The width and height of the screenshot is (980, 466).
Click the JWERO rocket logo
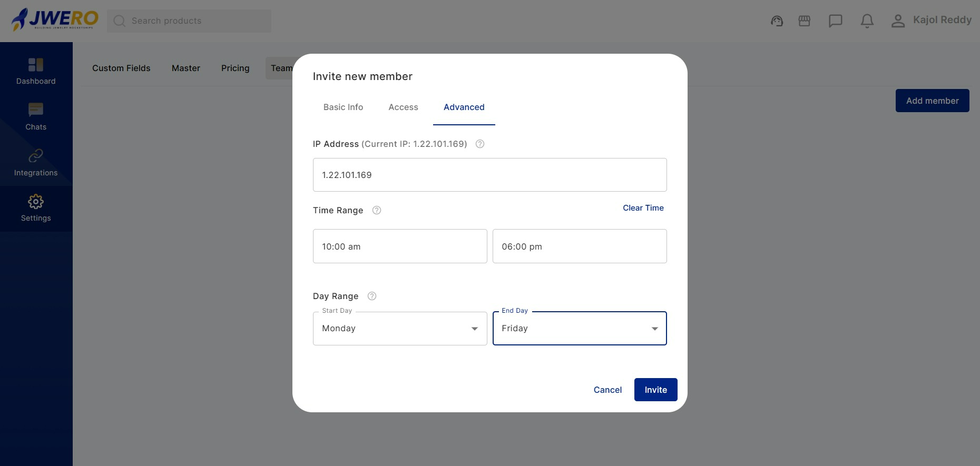point(54,20)
